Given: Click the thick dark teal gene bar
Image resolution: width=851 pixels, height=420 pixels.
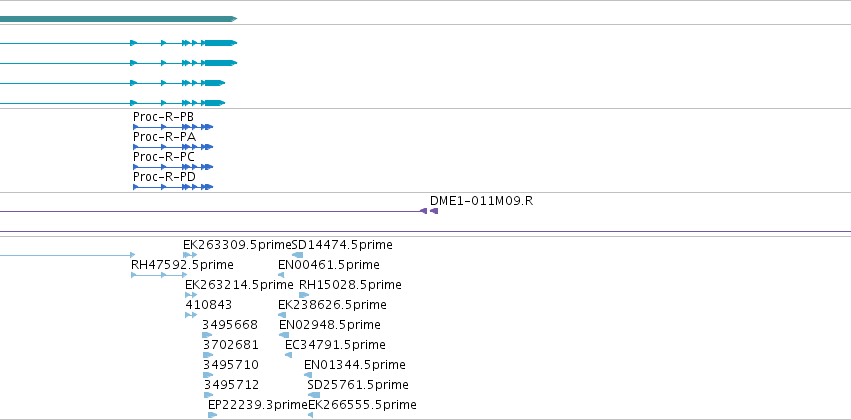Looking at the screenshot, I should pyautogui.click(x=118, y=19).
